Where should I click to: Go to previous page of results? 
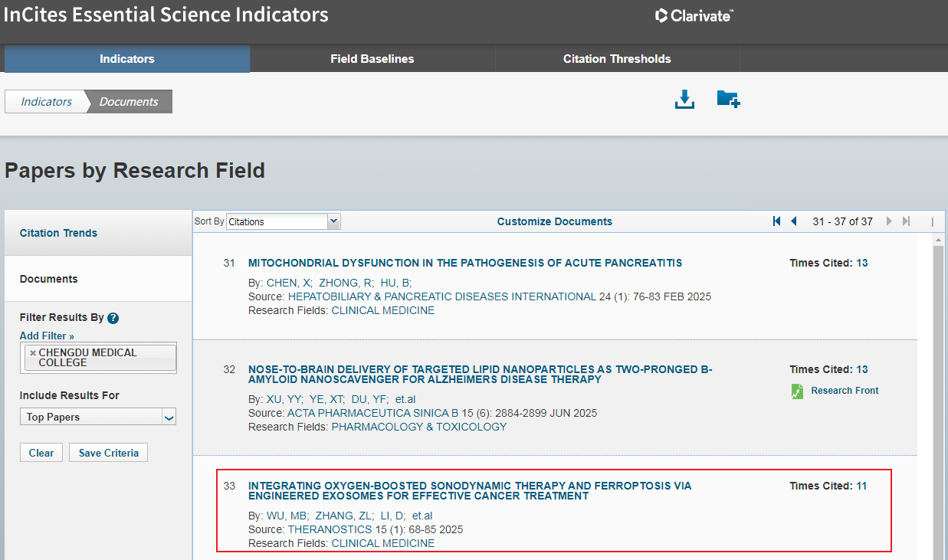pos(794,221)
